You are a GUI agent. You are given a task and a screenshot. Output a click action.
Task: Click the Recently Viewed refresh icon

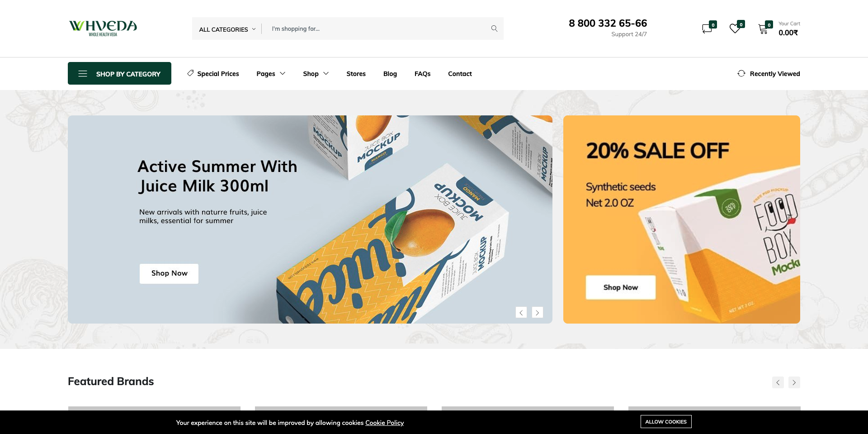tap(741, 73)
